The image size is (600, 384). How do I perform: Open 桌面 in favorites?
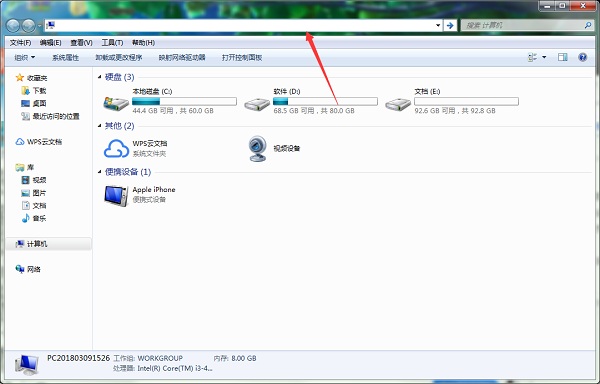click(x=39, y=103)
